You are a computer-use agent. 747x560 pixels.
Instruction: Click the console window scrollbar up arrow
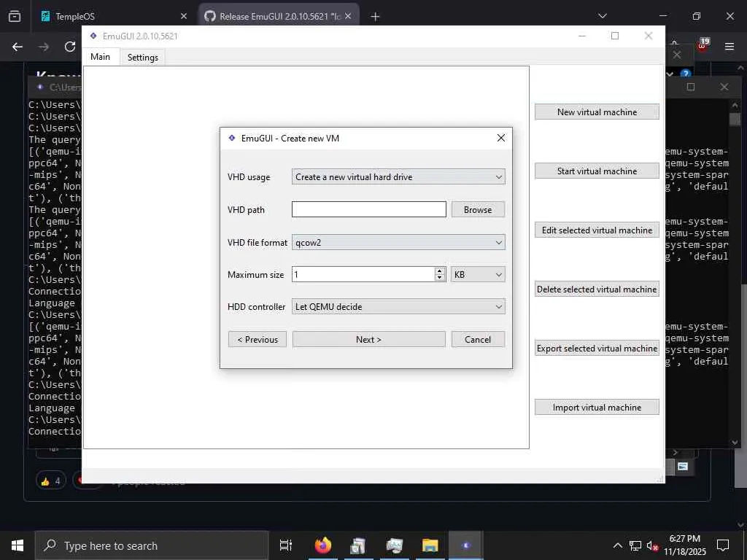point(735,105)
